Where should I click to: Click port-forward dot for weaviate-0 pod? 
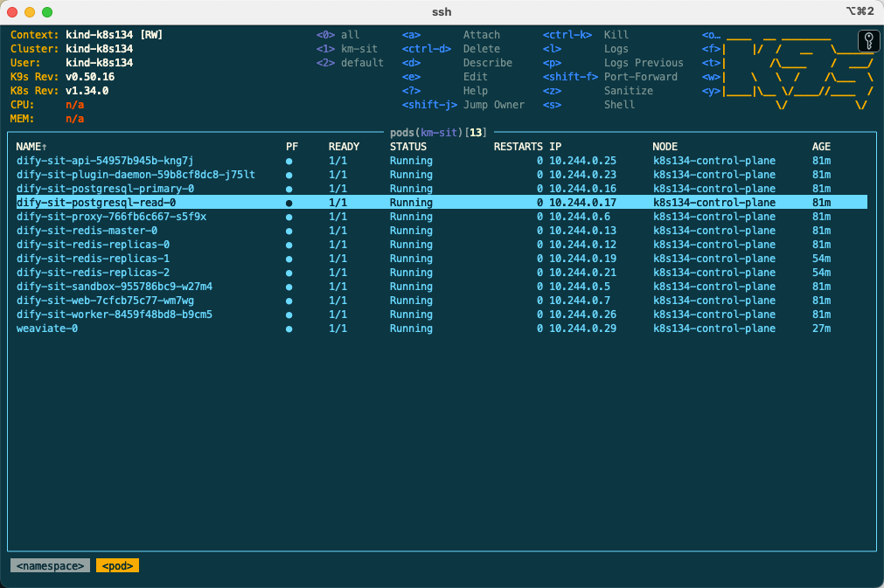click(x=289, y=329)
